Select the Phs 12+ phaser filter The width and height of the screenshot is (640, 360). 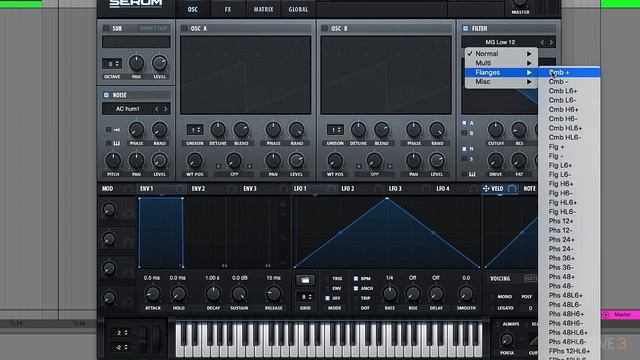coord(569,221)
